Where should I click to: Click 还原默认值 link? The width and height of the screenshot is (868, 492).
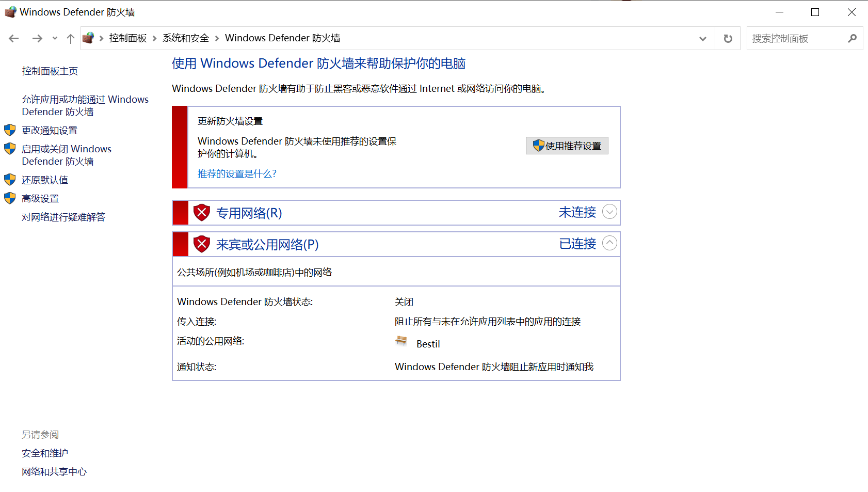45,180
